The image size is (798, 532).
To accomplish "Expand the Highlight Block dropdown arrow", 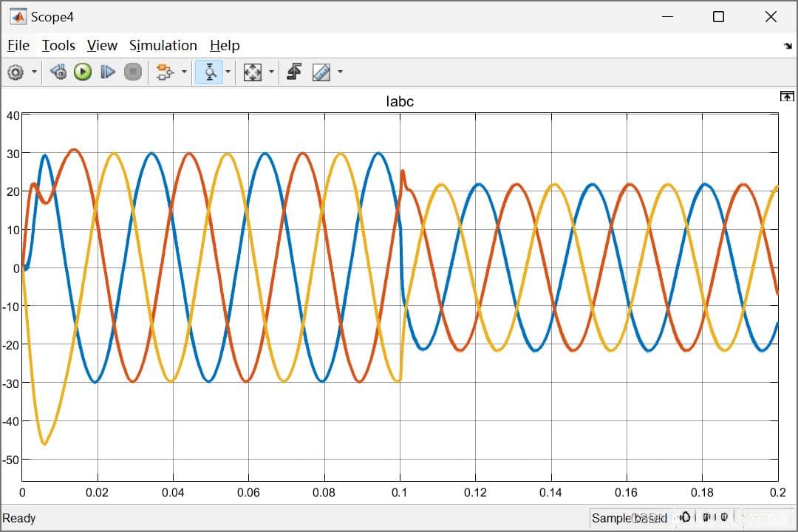I will click(x=184, y=72).
